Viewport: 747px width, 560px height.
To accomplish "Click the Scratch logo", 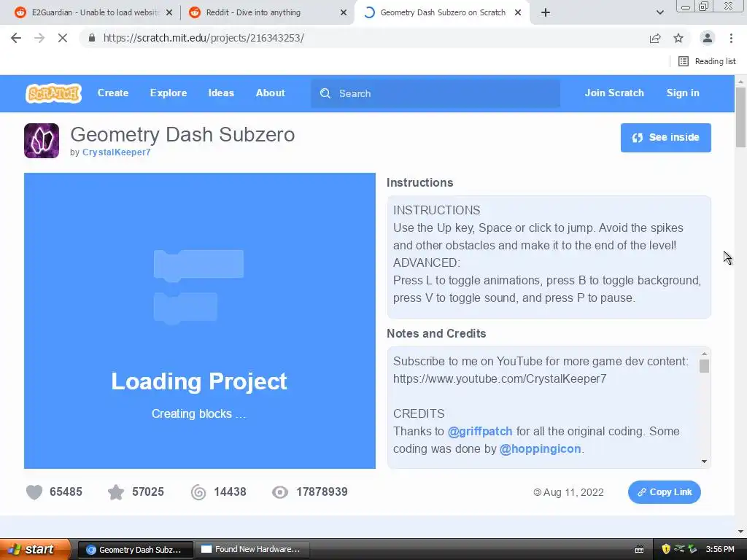I will pyautogui.click(x=53, y=93).
